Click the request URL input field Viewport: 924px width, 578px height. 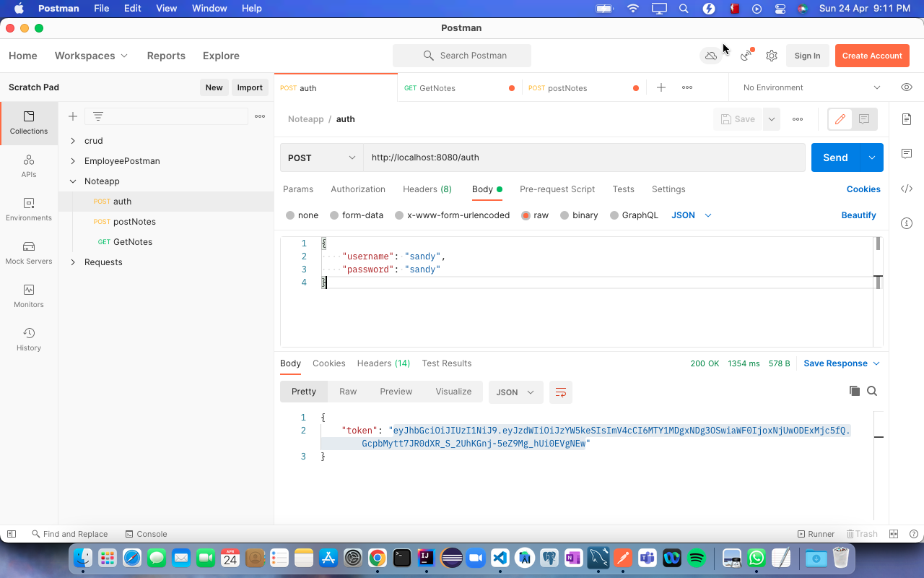click(x=584, y=158)
